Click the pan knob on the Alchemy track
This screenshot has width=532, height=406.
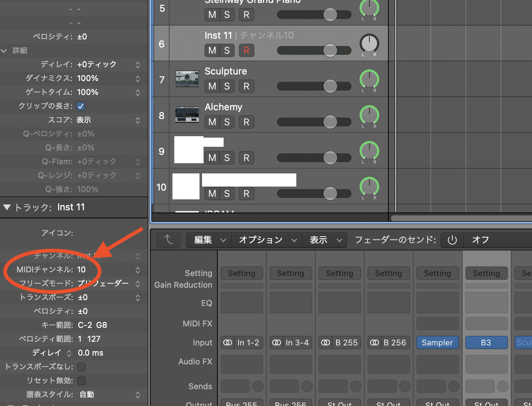click(369, 115)
